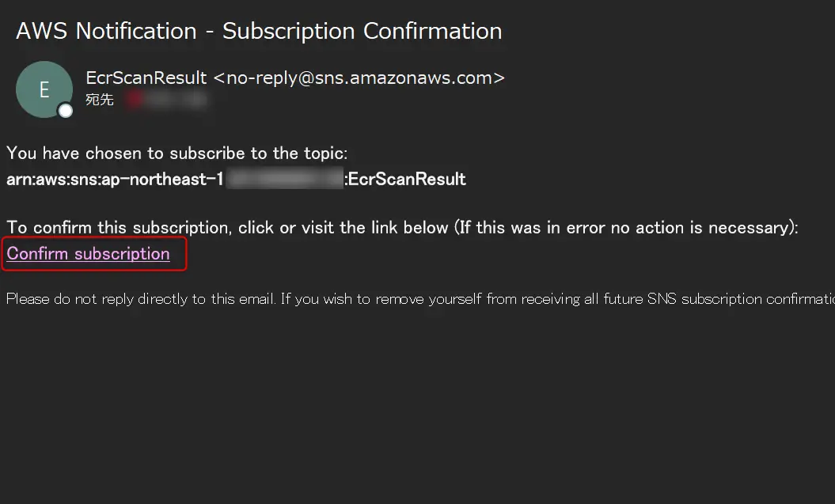Screen dimensions: 835x504
Task: Click the blurred account ID in the ARN
Action: [285, 179]
